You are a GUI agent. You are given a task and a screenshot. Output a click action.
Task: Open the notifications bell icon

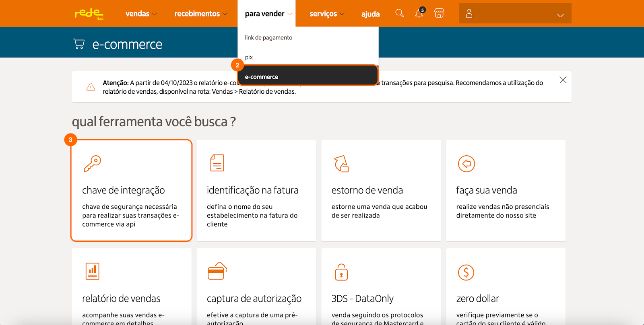[x=419, y=13]
